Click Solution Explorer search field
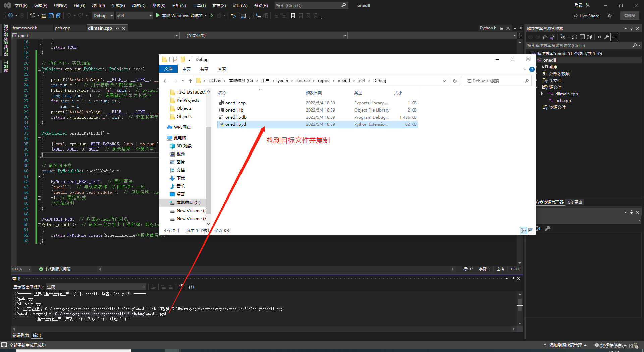Image resolution: width=644 pixels, height=352 pixels. pos(583,45)
